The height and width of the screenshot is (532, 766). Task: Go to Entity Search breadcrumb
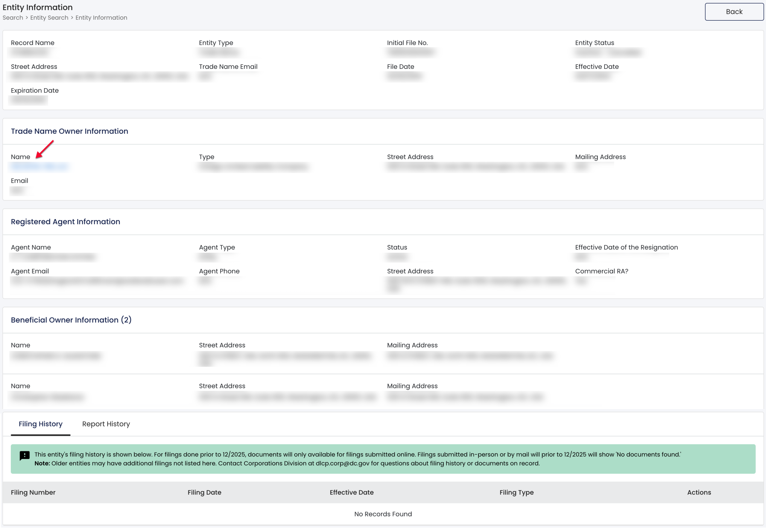49,18
